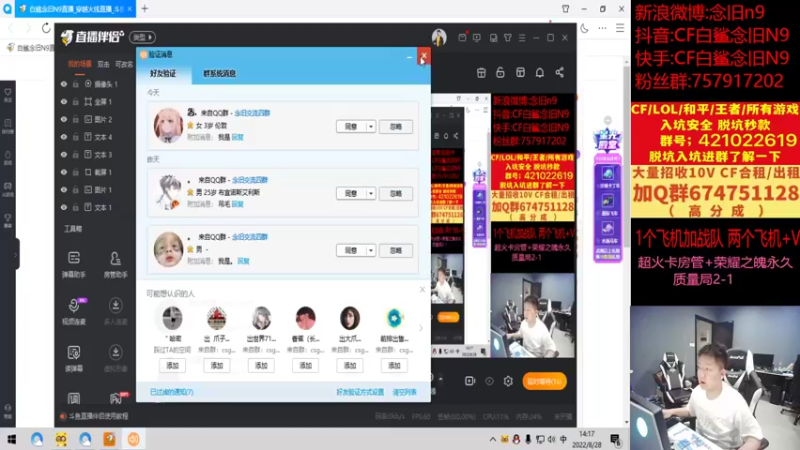Viewport: 800px width, 450px height.
Task: Open 好友验证方式设置 link
Action: (360, 392)
